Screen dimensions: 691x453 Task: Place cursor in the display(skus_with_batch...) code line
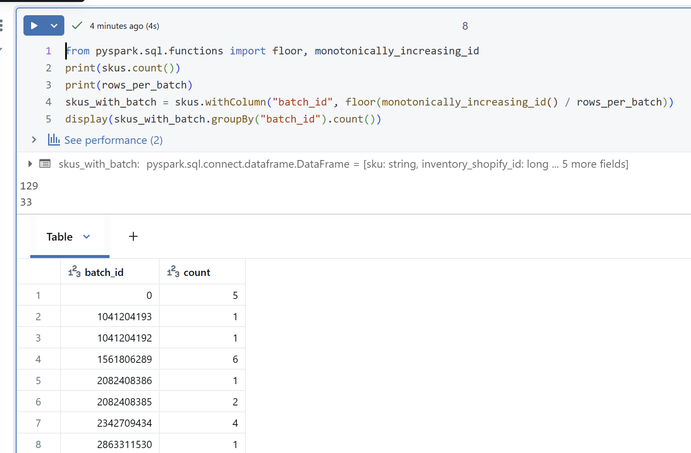point(220,119)
